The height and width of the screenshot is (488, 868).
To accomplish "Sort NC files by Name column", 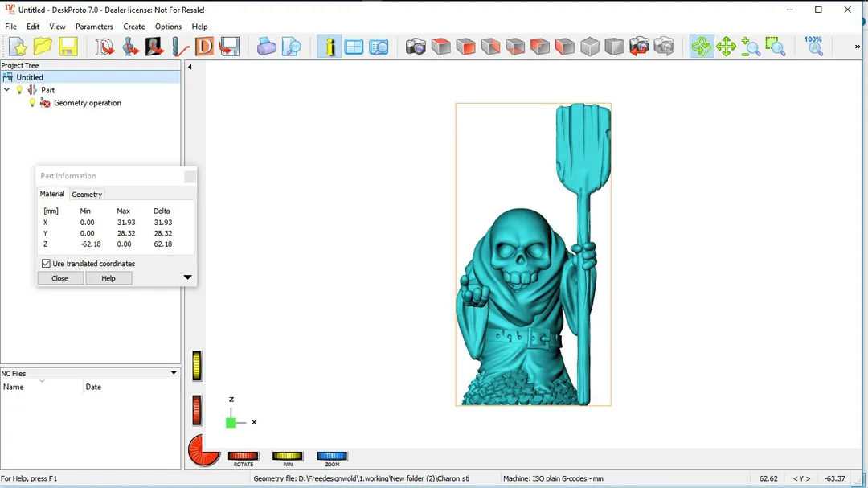I will [x=42, y=387].
